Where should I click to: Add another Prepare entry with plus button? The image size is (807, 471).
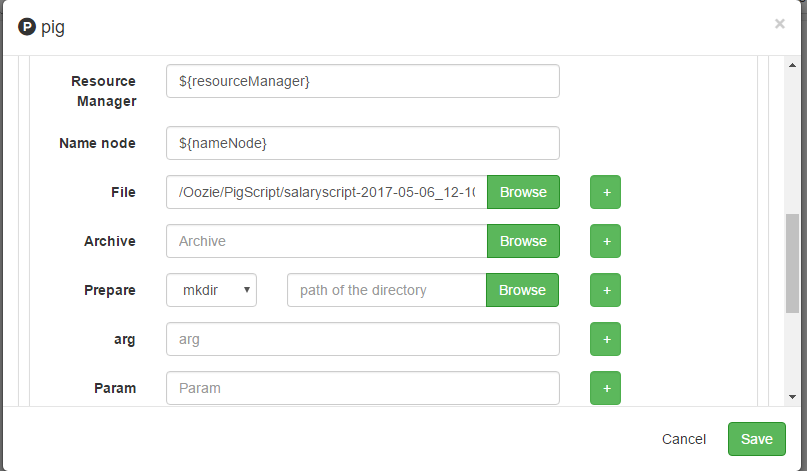coord(605,290)
